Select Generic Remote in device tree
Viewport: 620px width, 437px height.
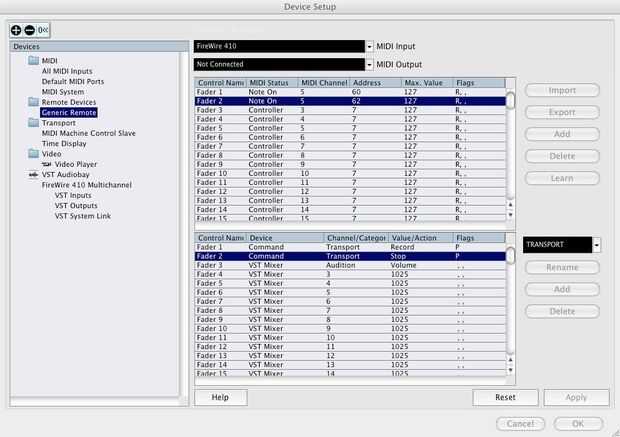point(69,113)
